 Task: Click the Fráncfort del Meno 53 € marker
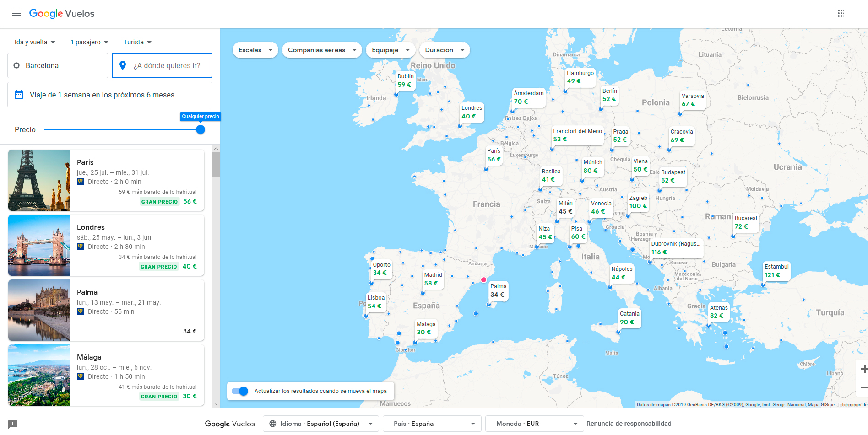577,135
